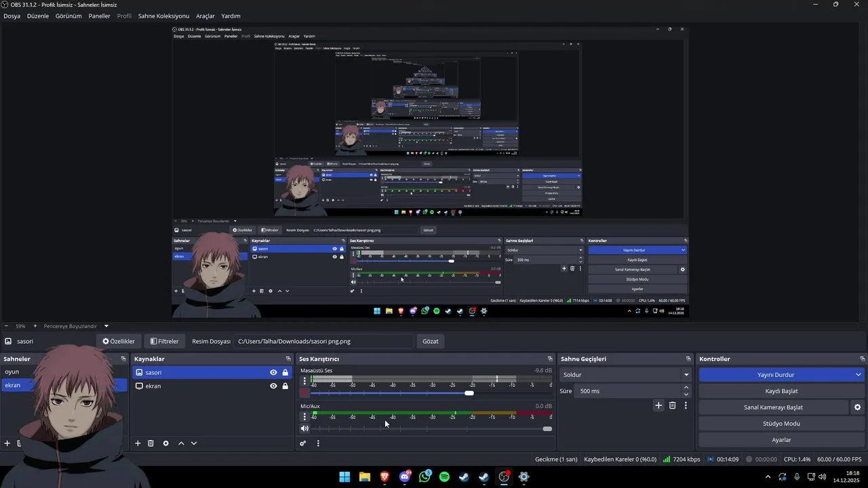The image size is (868, 488).
Task: Undock the Sahne Geçişleri panel
Action: [688, 359]
